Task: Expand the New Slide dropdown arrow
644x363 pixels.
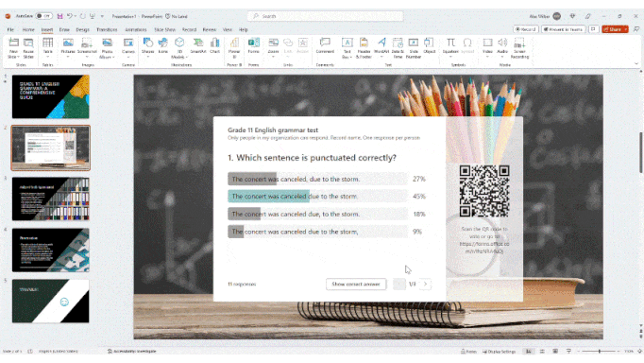Action: point(19,57)
